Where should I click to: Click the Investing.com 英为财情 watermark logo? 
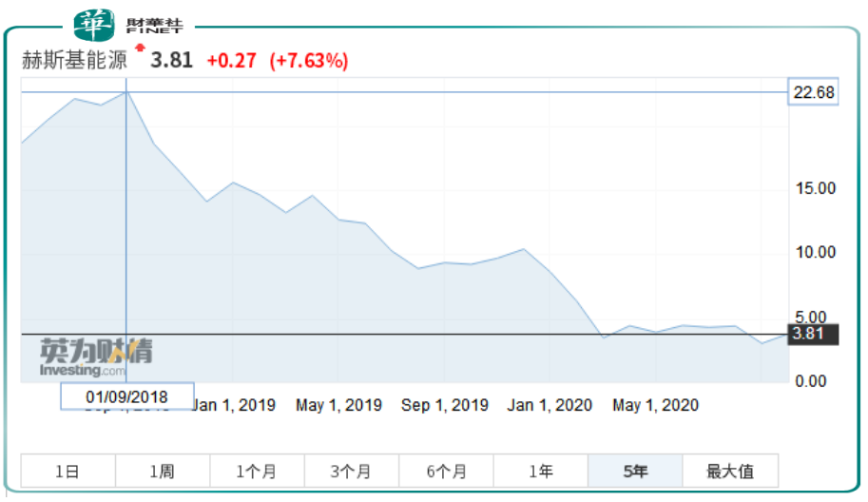(x=95, y=357)
